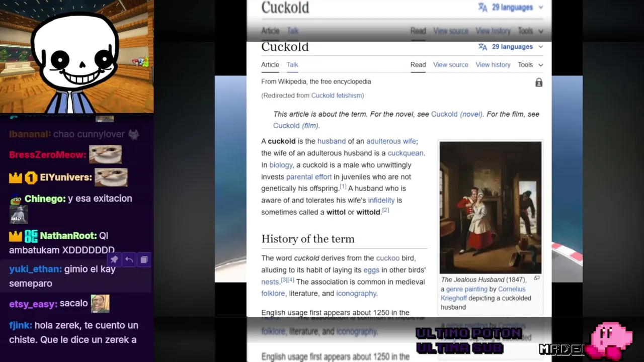Click username etsy_easy in chat

[x=32, y=304]
